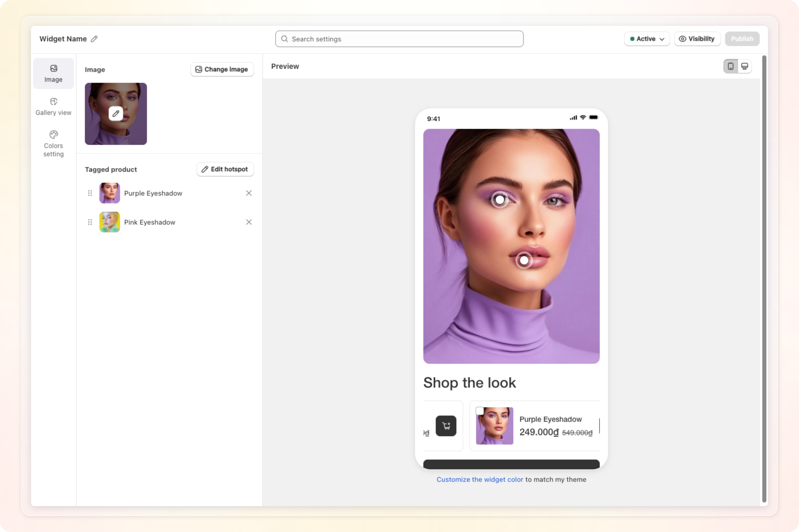The width and height of the screenshot is (799, 532).
Task: Open Customize the widget color link
Action: 480,479
